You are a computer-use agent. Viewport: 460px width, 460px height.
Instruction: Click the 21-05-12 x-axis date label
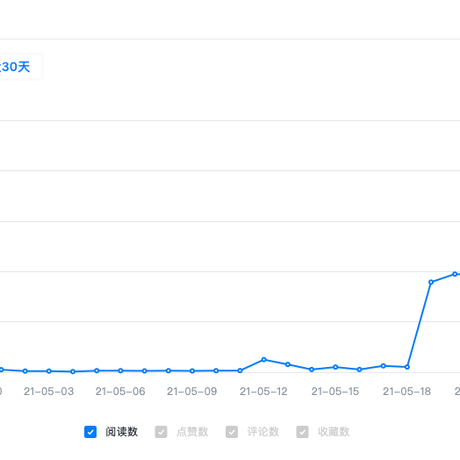[263, 391]
